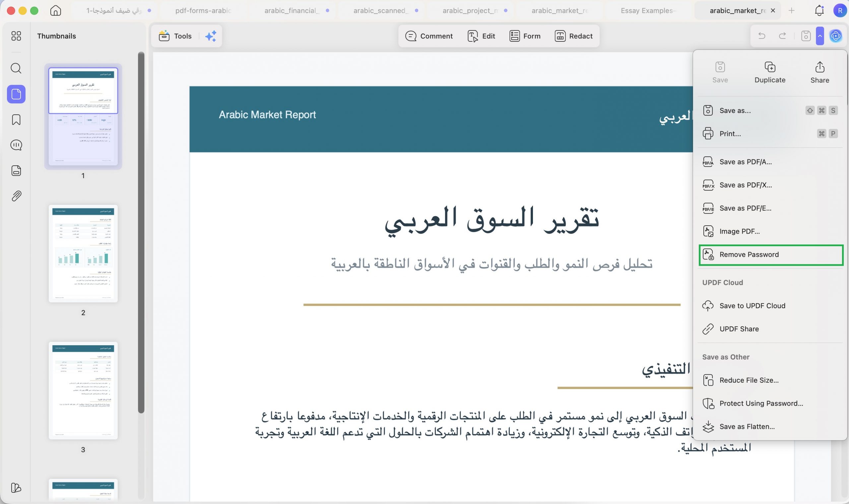
Task: Choose Image PDF... option
Action: click(770, 231)
